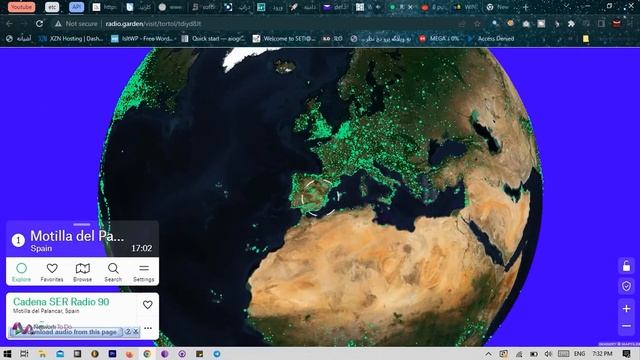The width and height of the screenshot is (640, 360).
Task: Open the Search tab
Action: [113, 272]
